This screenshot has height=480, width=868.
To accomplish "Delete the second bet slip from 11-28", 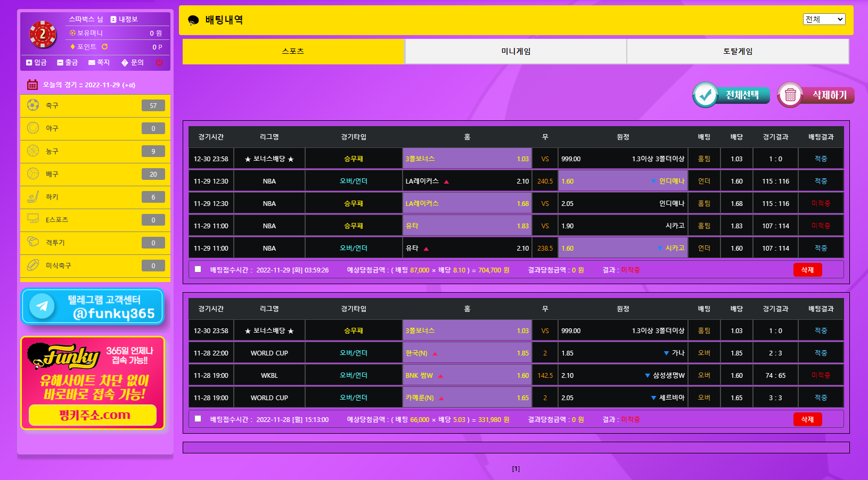I will point(807,419).
